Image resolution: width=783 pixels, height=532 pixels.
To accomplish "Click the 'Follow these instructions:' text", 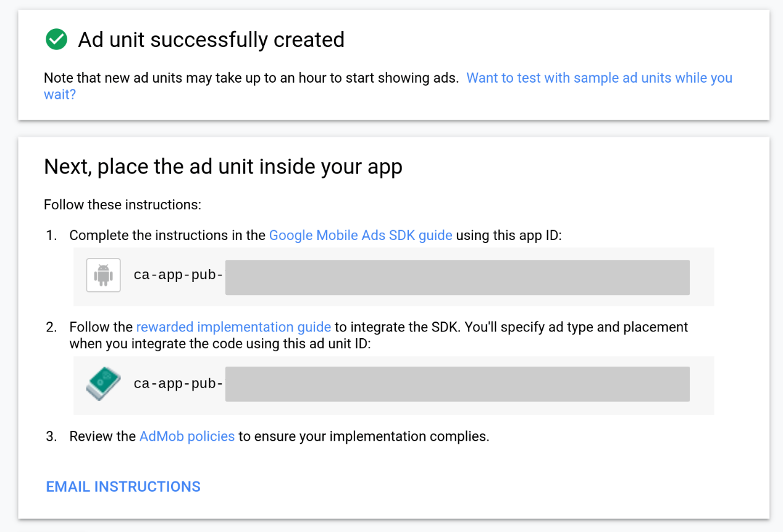I will click(122, 204).
